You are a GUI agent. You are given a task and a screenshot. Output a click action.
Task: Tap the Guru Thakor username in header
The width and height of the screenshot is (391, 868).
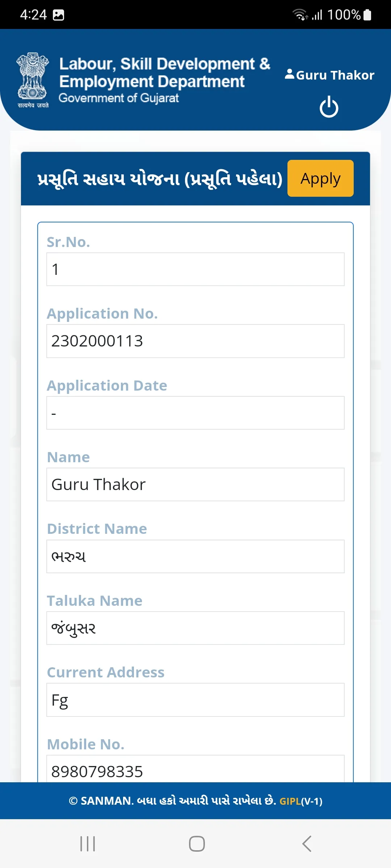335,75
